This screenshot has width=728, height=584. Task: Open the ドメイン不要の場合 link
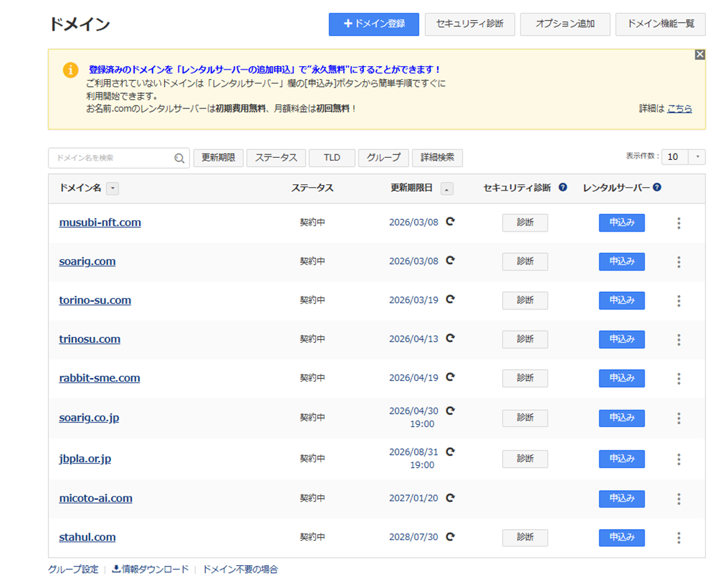[x=240, y=569]
